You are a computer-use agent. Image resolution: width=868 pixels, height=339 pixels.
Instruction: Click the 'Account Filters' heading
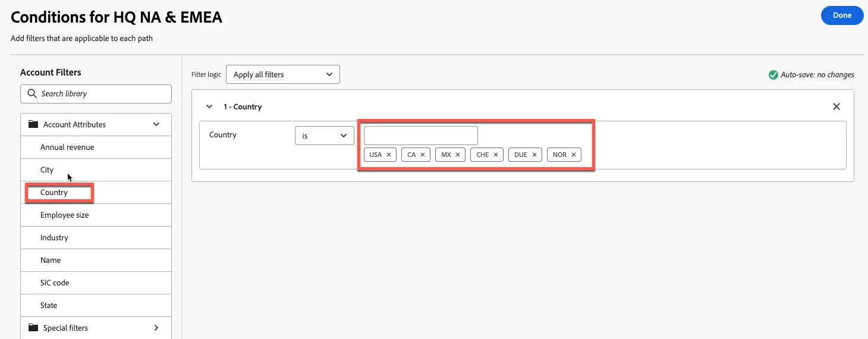(x=51, y=73)
